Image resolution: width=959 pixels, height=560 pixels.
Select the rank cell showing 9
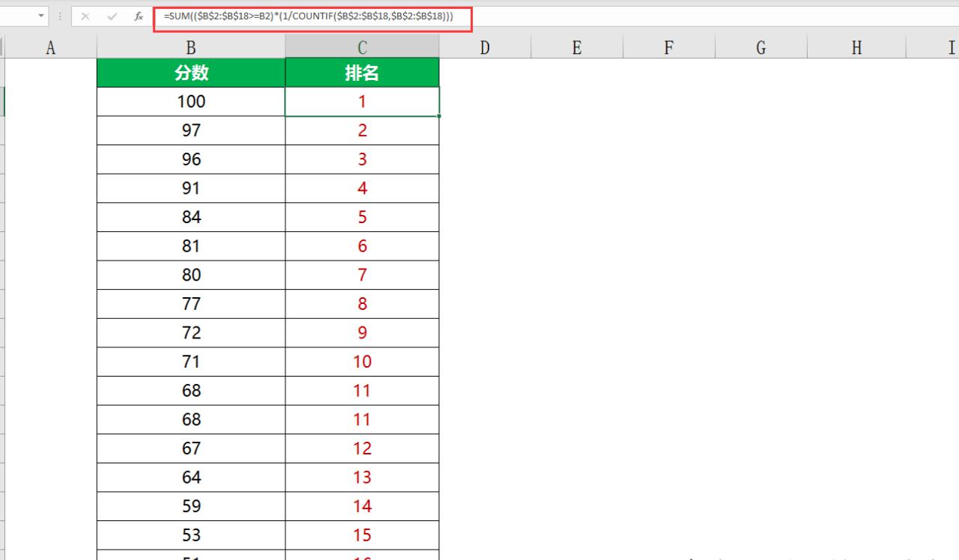click(362, 332)
